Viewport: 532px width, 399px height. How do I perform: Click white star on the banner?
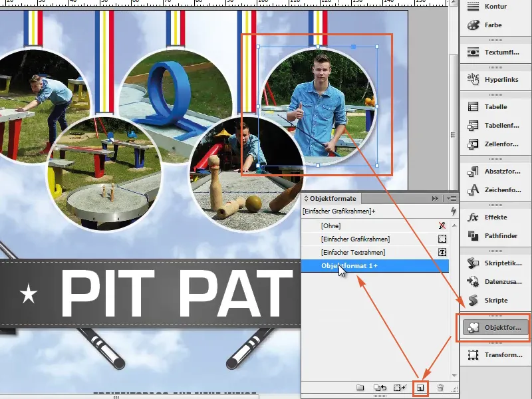tap(28, 293)
